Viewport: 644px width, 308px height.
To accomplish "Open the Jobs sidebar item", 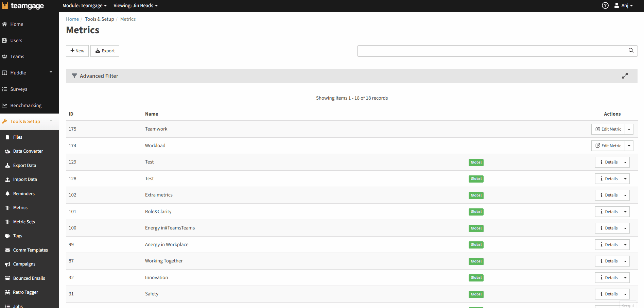I will pos(18,306).
